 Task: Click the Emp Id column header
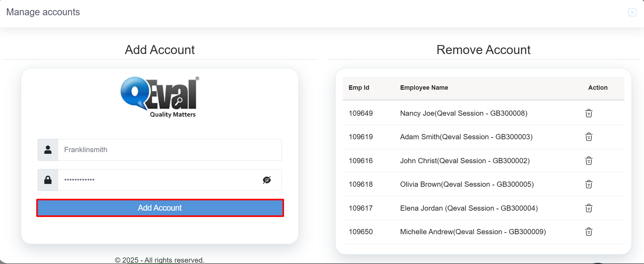(x=359, y=88)
